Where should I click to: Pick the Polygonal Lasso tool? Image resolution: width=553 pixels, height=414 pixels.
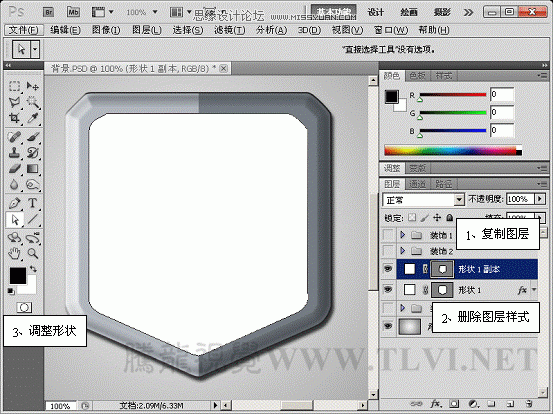[14, 102]
